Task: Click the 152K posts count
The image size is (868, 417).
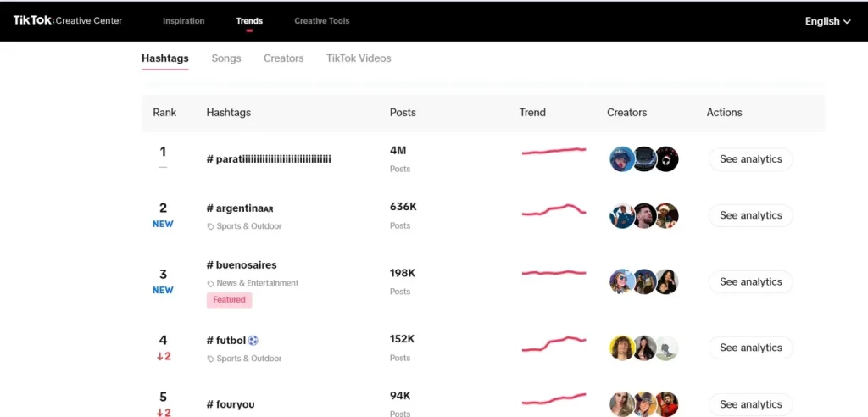Action: point(402,339)
